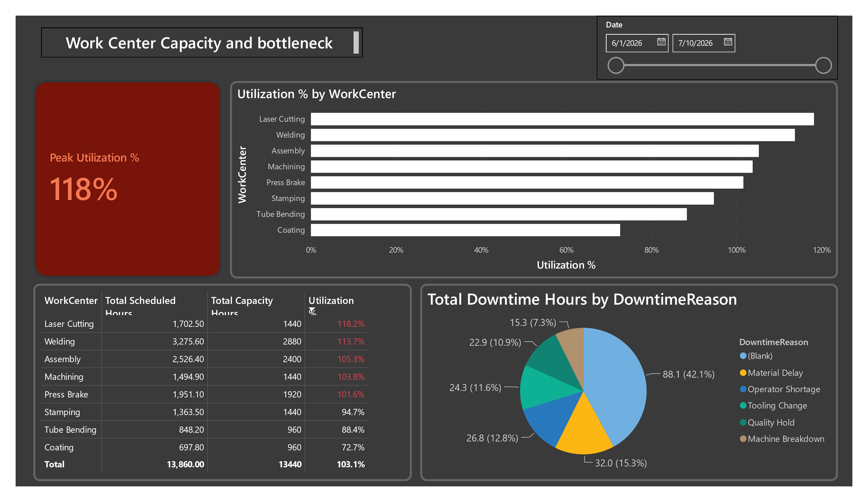Click the Tooling Change legend marker
The height and width of the screenshot is (502, 868).
coord(743,405)
